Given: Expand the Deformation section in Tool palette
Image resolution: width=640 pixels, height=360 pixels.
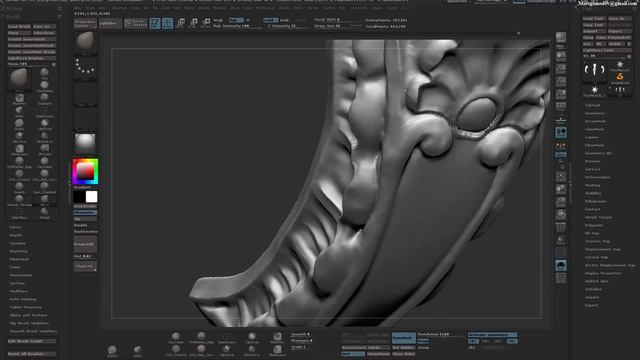Looking at the screenshot, I should click(x=598, y=178).
